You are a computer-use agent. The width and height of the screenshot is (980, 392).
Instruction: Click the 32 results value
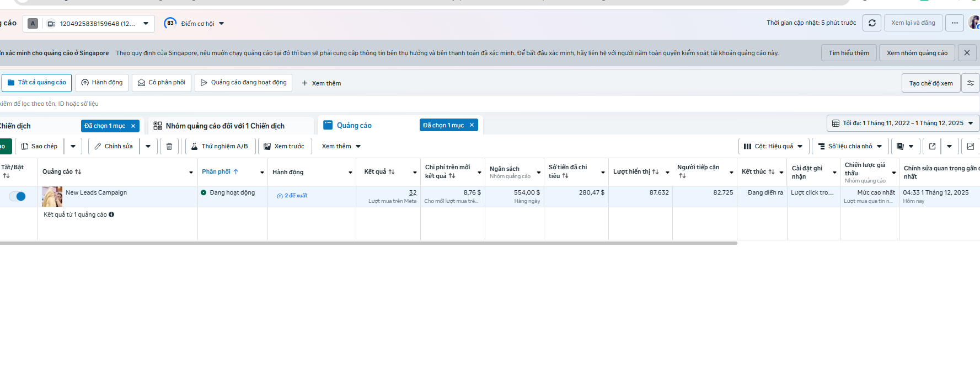(x=413, y=192)
